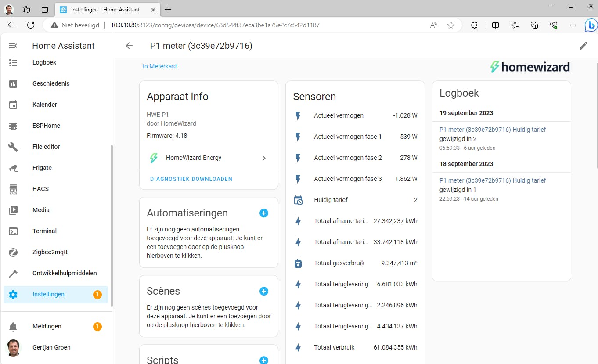The height and width of the screenshot is (364, 598).
Task: Open Ontwikkelhulpmiddelen in the sidebar
Action: pos(65,273)
